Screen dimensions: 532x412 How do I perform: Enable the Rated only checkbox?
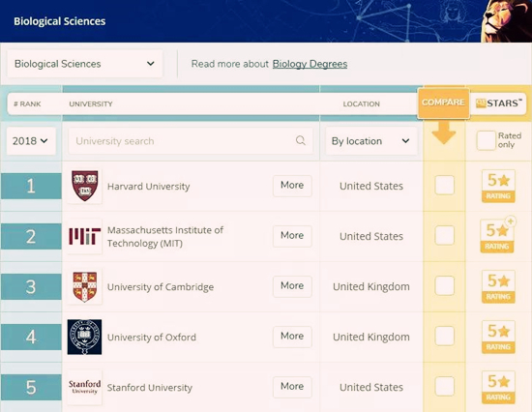click(x=486, y=140)
